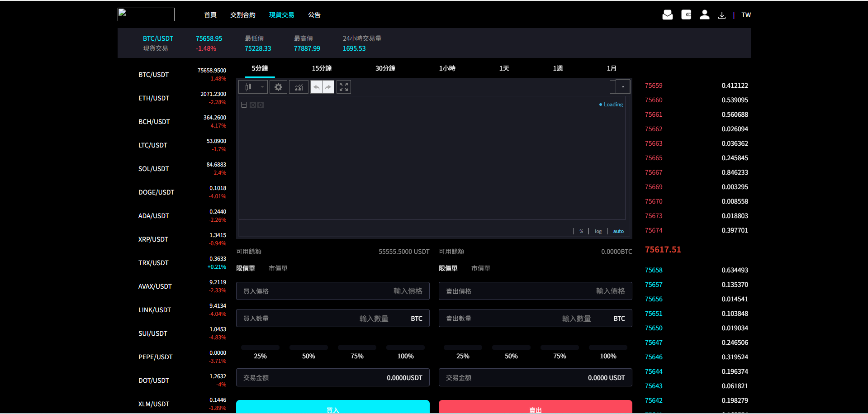This screenshot has height=414, width=868.
Task: Click the 75659 ask price in the order book
Action: point(654,86)
